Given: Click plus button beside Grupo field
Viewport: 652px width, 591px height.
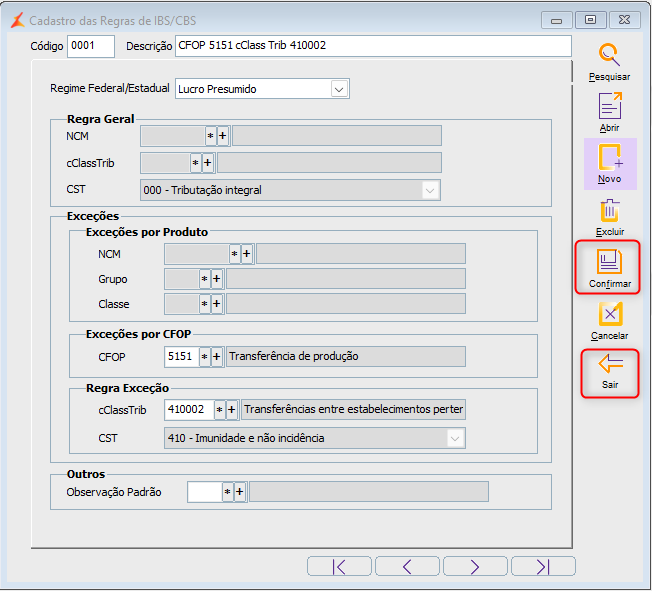Looking at the screenshot, I should [217, 279].
